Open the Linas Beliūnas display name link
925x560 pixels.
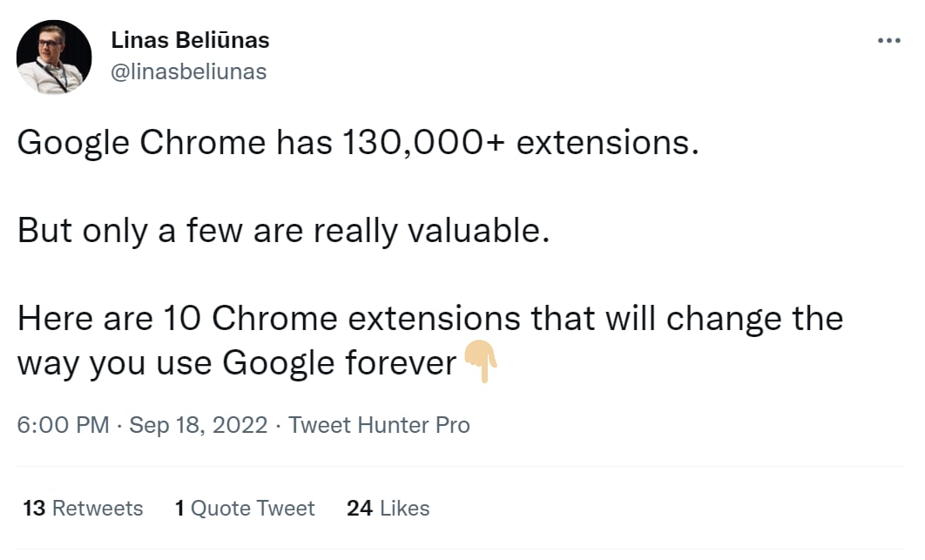point(190,40)
